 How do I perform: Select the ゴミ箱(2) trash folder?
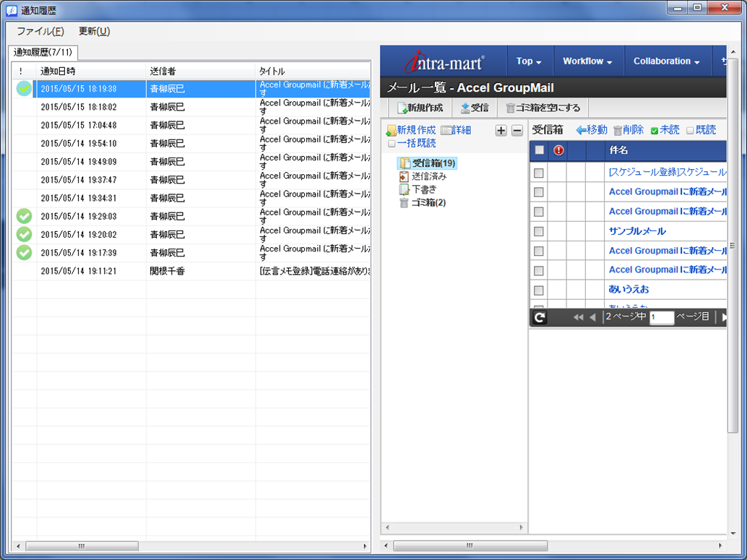click(428, 202)
